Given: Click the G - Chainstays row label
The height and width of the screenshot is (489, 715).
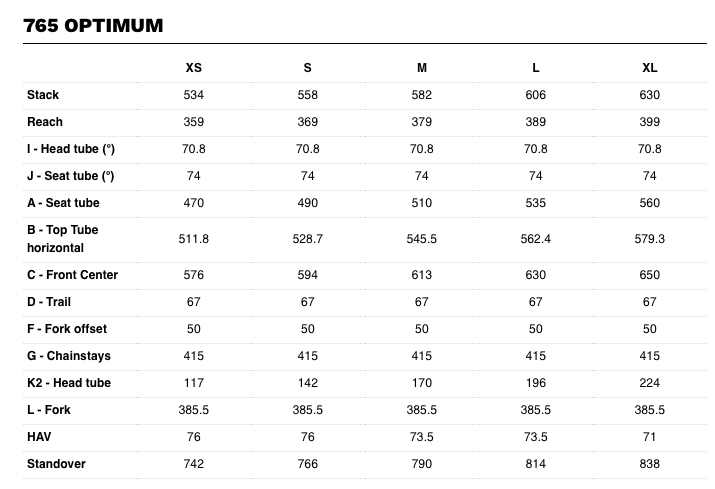Looking at the screenshot, I should tap(68, 356).
